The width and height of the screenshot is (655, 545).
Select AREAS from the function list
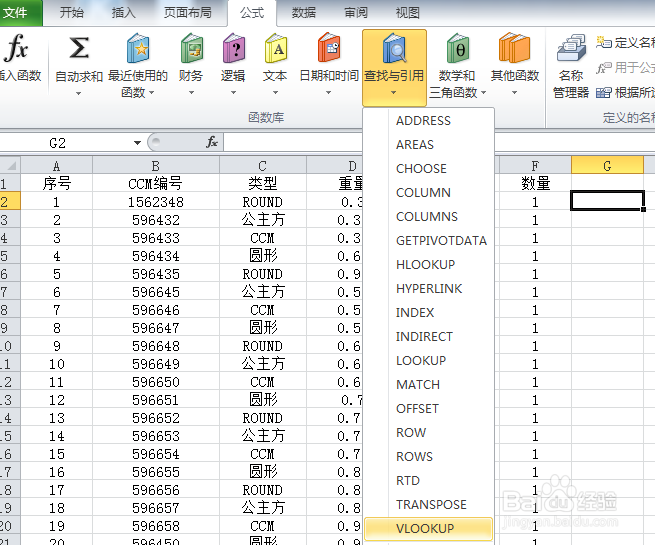(x=428, y=144)
